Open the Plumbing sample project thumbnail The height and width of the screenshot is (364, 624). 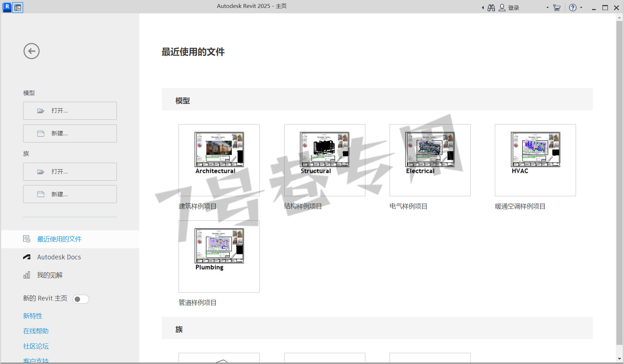pyautogui.click(x=219, y=256)
